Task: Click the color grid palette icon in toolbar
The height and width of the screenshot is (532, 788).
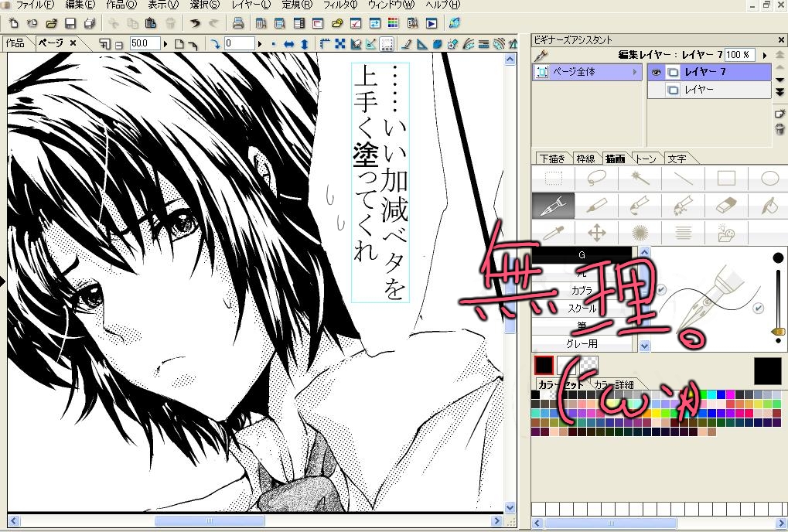Action: click(x=393, y=23)
